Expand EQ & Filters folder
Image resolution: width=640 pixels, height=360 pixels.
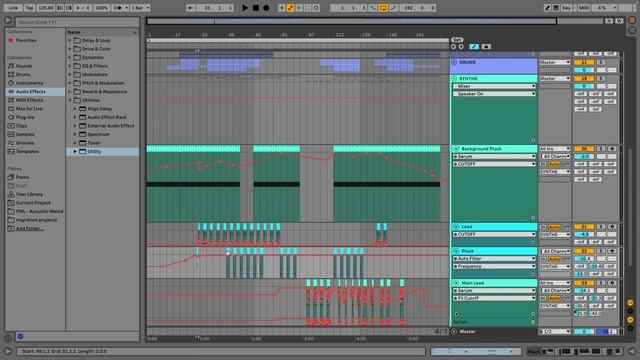pos(70,66)
